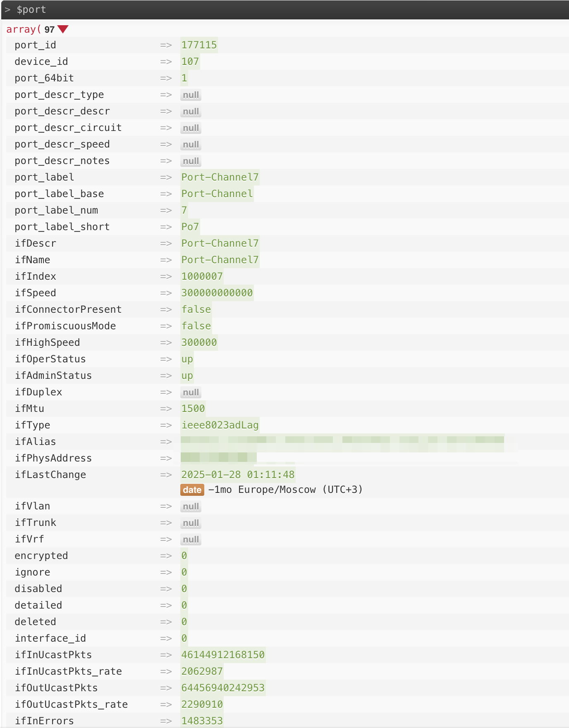
Task: Click the port_label value Port-Channel7
Action: tap(220, 177)
